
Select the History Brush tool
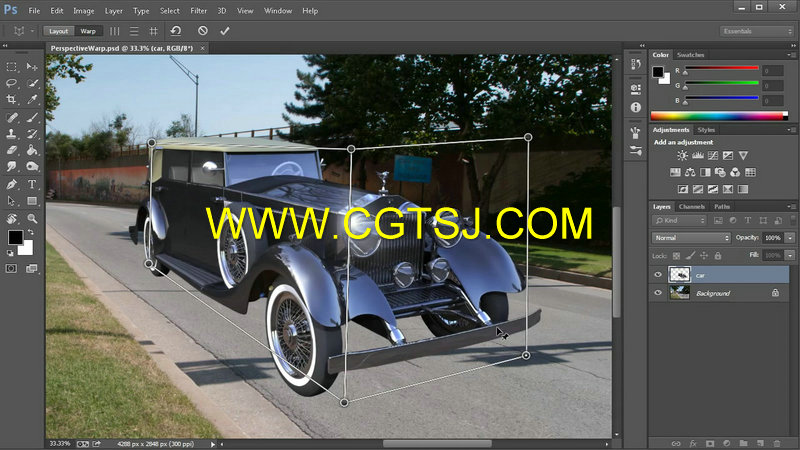tap(32, 134)
